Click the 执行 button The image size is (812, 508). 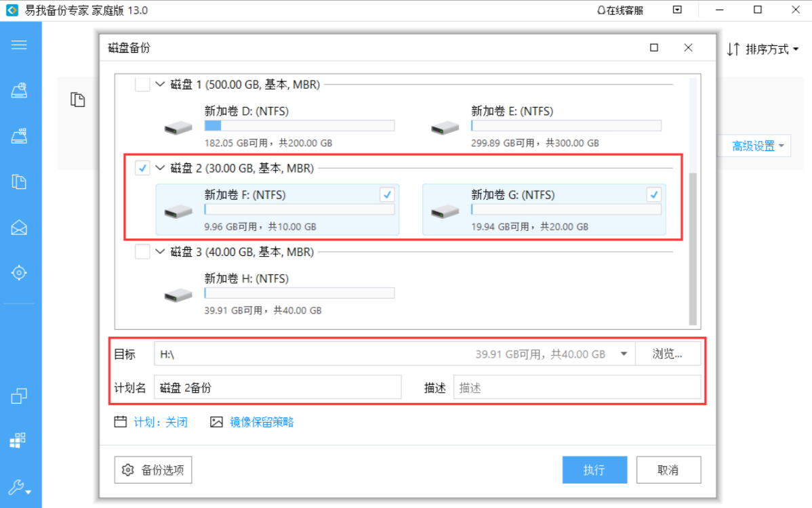(594, 470)
